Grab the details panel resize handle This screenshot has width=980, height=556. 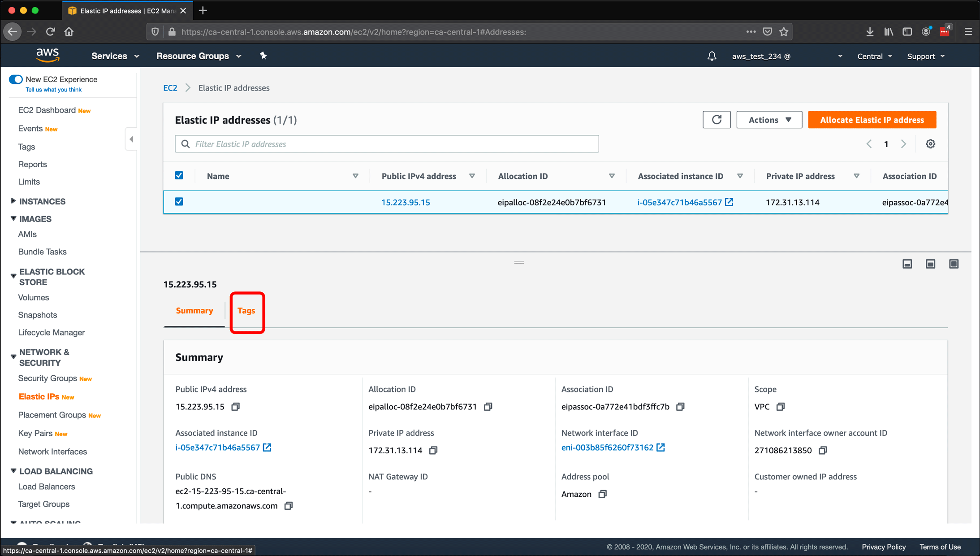pyautogui.click(x=519, y=262)
